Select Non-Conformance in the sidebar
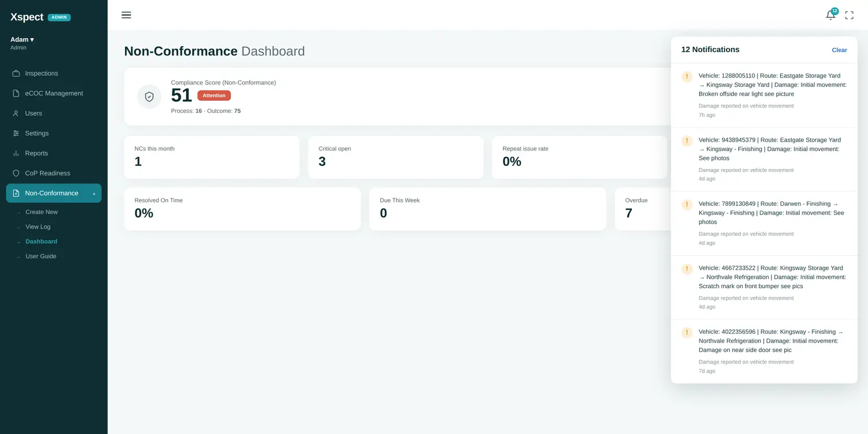Image resolution: width=868 pixels, height=434 pixels. 54,193
